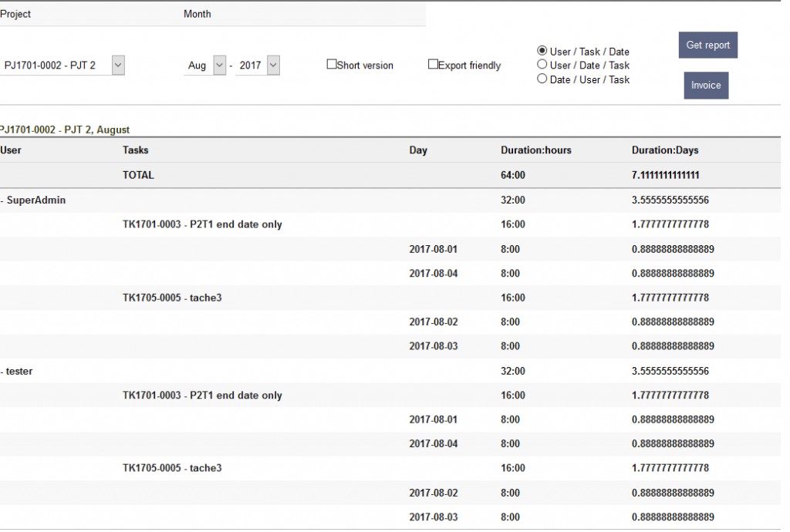Select the User / Task / Date option

(542, 51)
